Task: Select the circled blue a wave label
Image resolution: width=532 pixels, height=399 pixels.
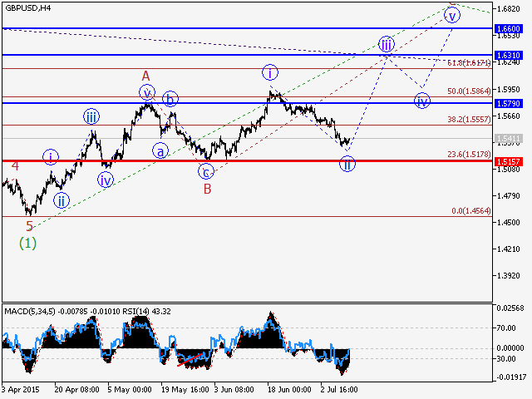Action: 160,151
